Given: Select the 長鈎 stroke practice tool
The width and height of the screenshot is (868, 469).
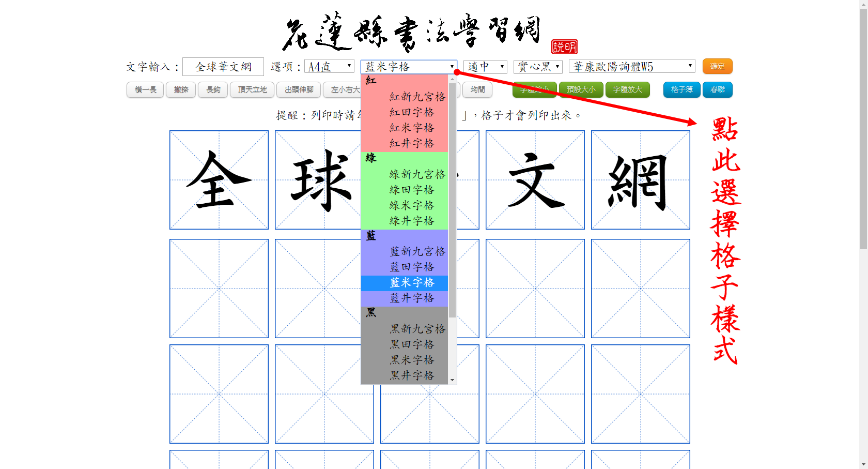Looking at the screenshot, I should point(212,89).
